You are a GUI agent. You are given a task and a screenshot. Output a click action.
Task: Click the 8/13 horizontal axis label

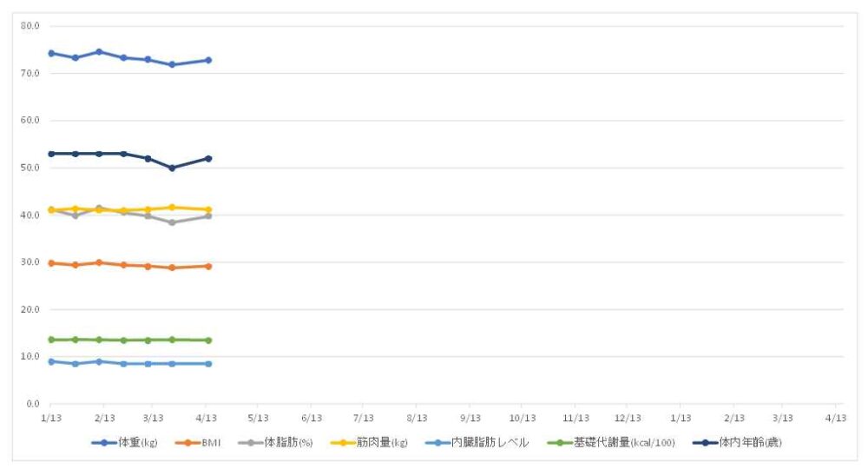(x=417, y=418)
